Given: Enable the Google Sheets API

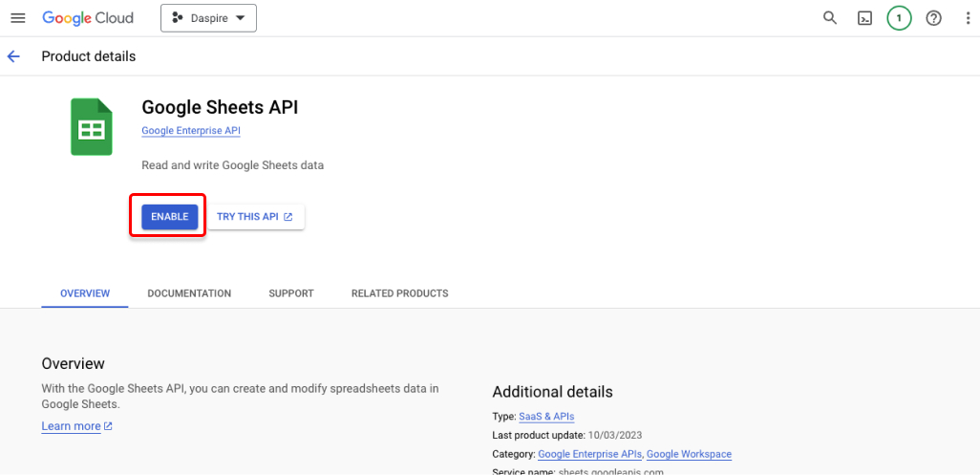Looking at the screenshot, I should 169,216.
